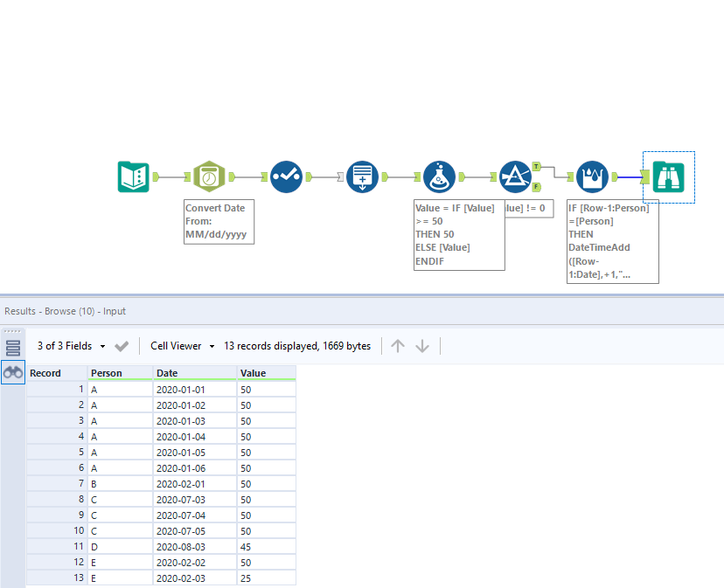Click the stacked layout icon in the Results sidebar
724x588 pixels.
[12, 346]
